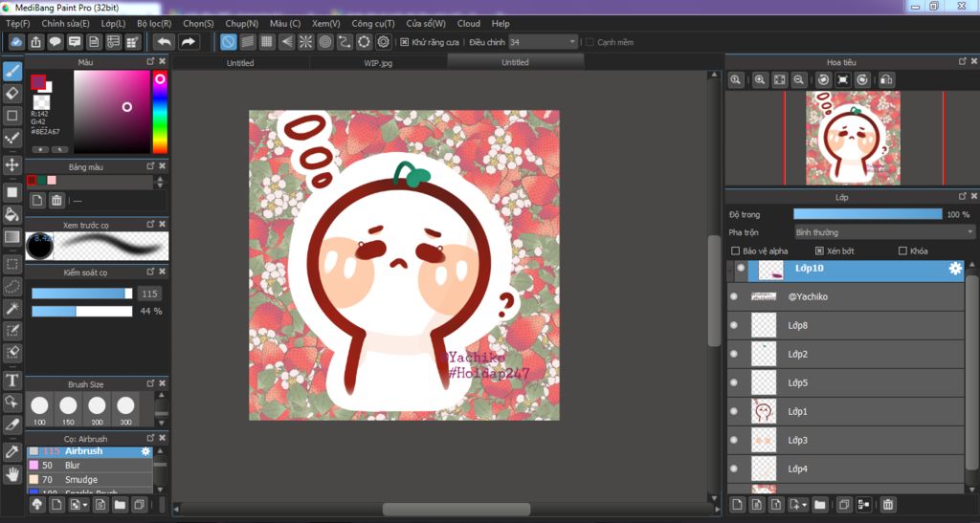Select the Lớp2 layer
The image size is (980, 523).
(x=846, y=354)
